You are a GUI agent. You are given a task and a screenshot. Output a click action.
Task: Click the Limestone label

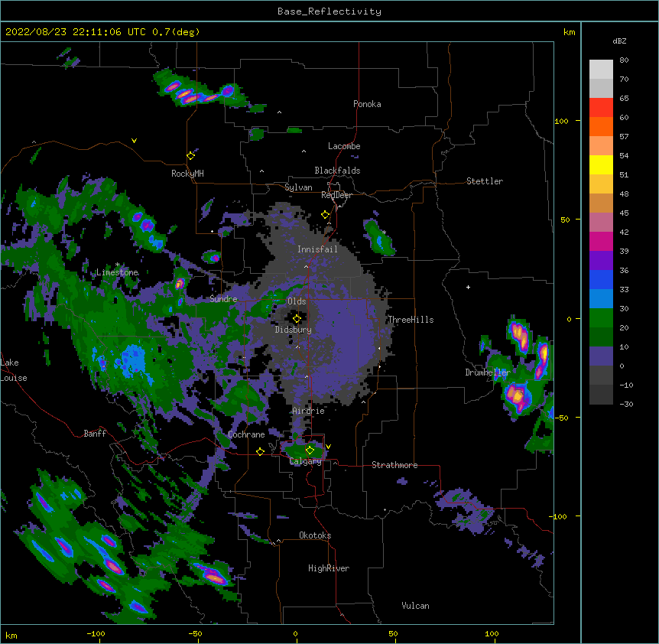(x=117, y=272)
